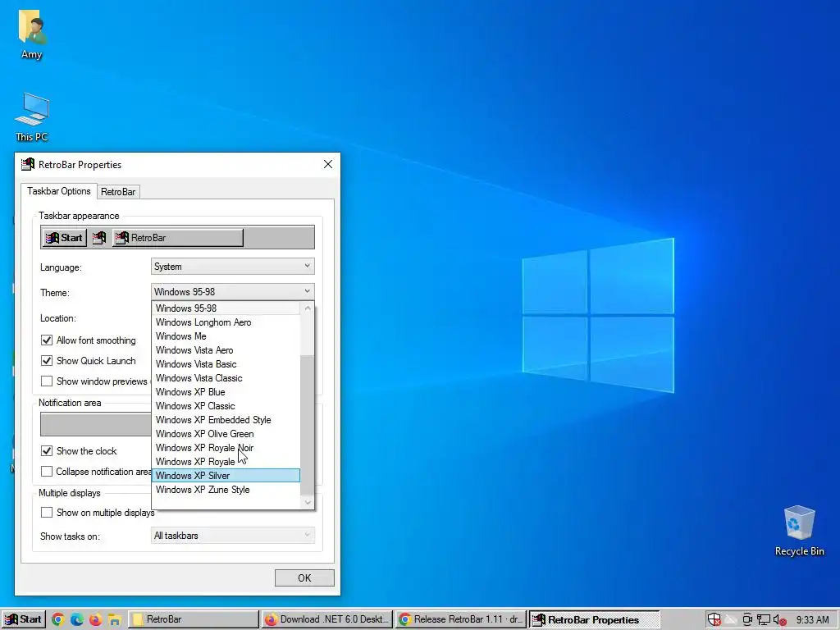Click the 9:33 AM taskbar clock
The height and width of the screenshot is (630, 840).
pyautogui.click(x=812, y=620)
